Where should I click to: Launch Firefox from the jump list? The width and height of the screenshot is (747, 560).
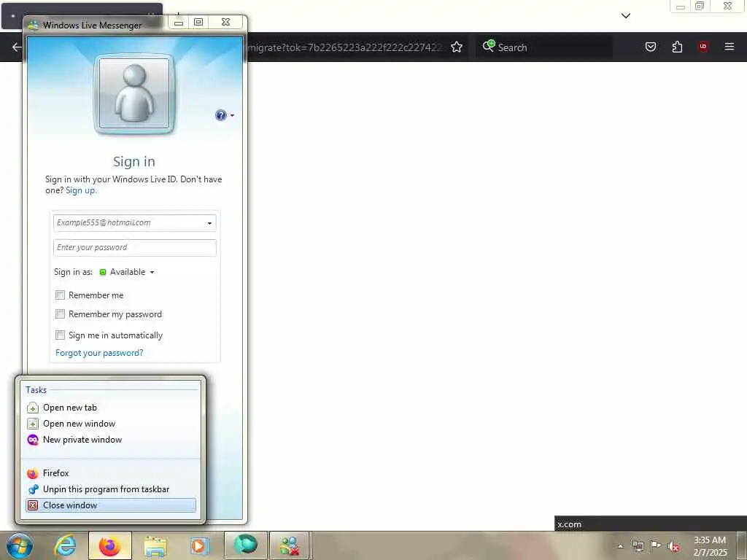(x=111, y=473)
